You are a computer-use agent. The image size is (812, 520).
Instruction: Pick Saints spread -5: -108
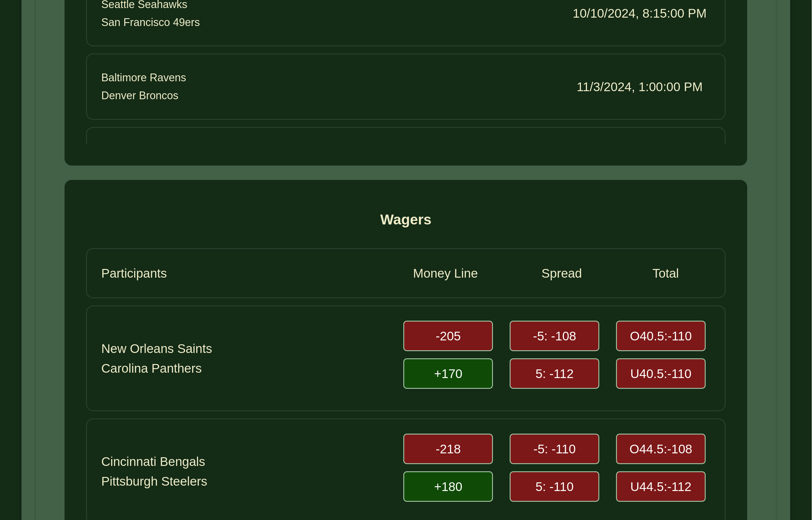coord(554,336)
